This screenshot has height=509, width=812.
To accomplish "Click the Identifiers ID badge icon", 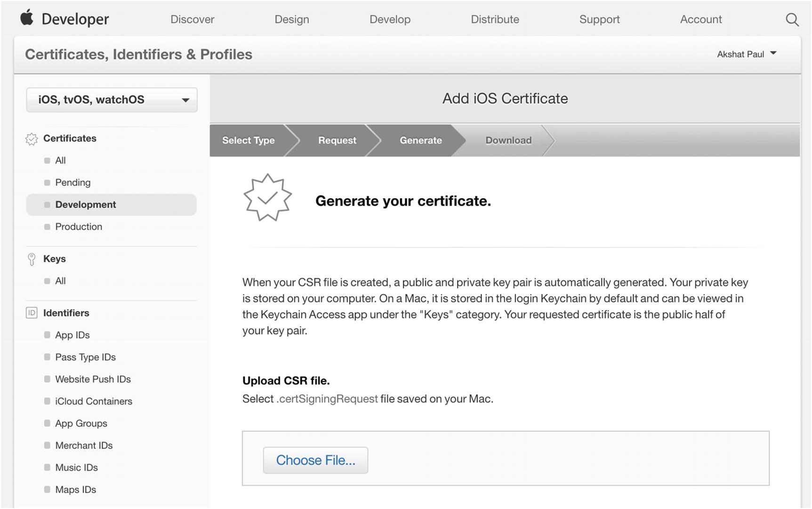I will 32,313.
